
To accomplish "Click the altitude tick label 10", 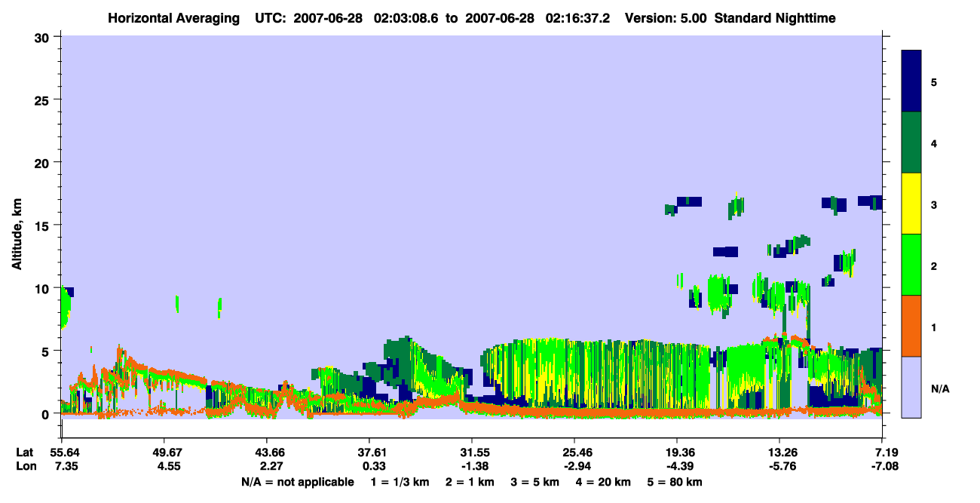I will coord(44,288).
